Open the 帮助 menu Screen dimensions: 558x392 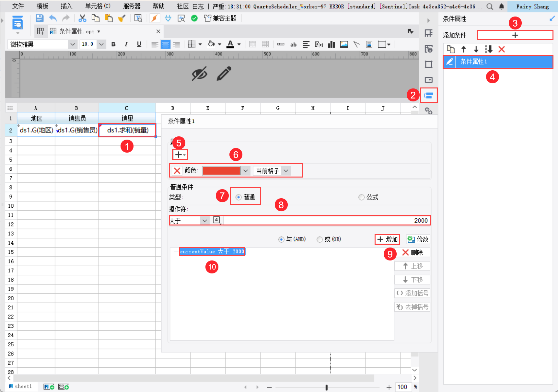click(x=159, y=6)
